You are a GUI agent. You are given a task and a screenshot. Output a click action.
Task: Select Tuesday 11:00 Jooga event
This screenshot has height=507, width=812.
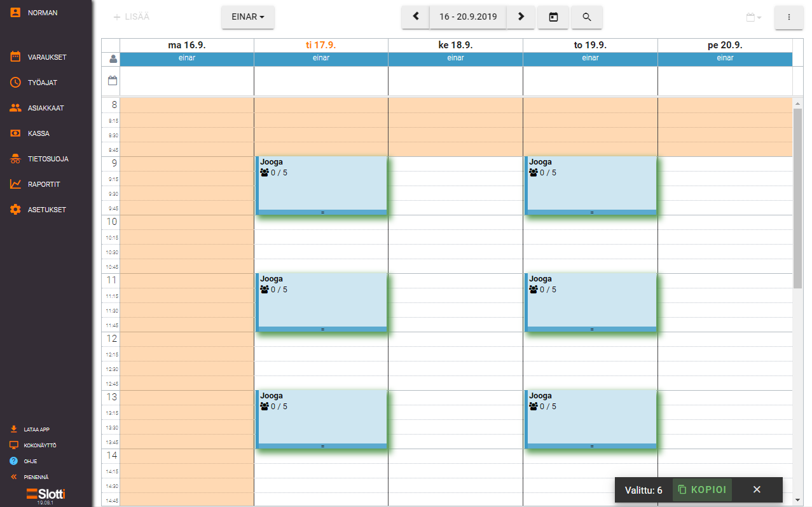[x=322, y=302]
